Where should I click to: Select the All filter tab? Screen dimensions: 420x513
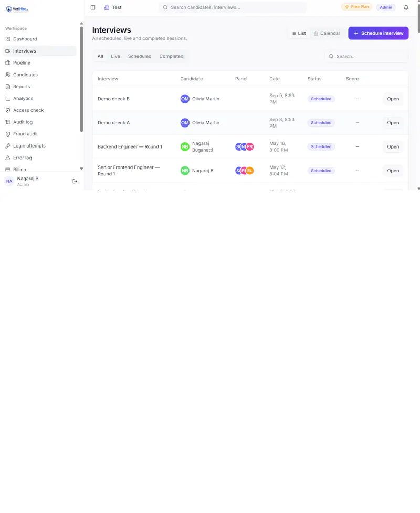tap(100, 56)
